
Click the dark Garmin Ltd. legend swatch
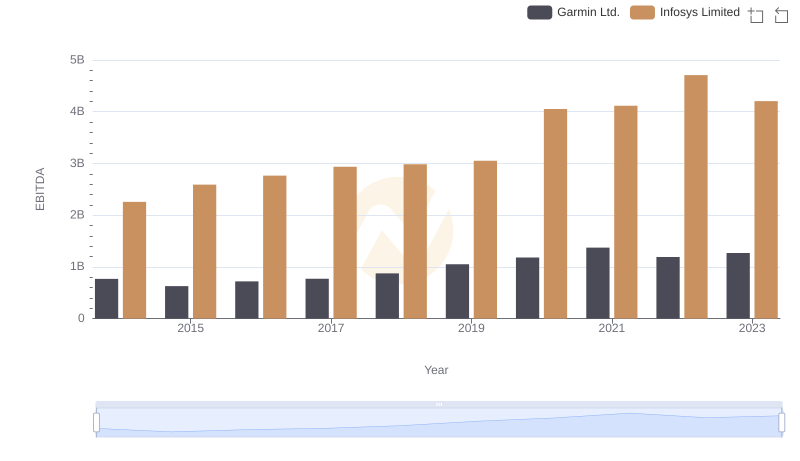(x=540, y=12)
